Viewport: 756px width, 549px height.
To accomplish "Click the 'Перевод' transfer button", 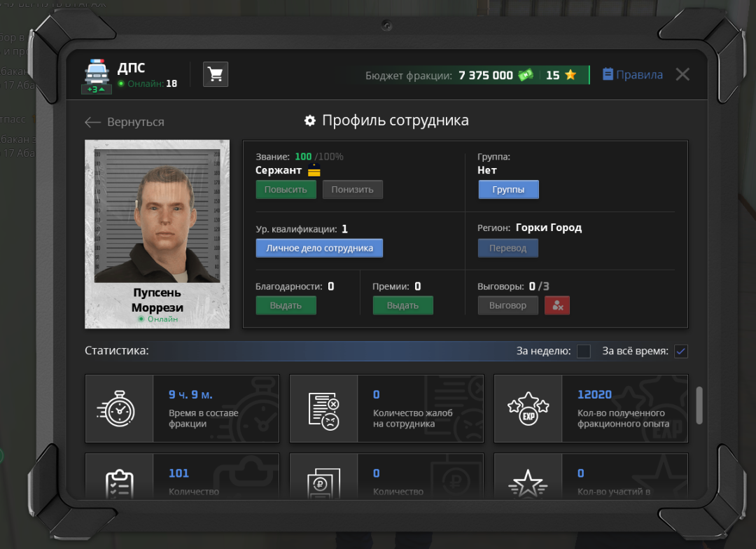I will pos(507,248).
